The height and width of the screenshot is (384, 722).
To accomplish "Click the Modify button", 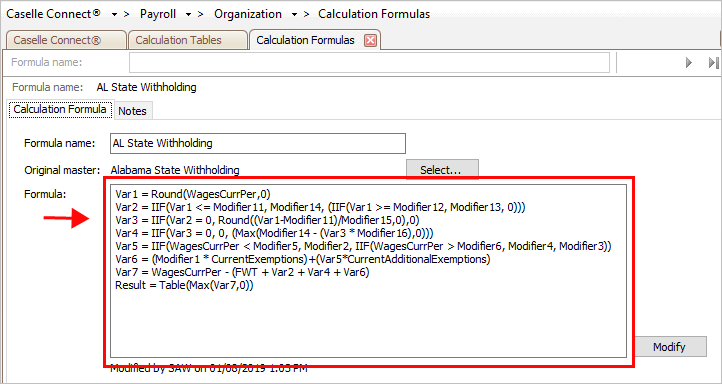I will [670, 347].
